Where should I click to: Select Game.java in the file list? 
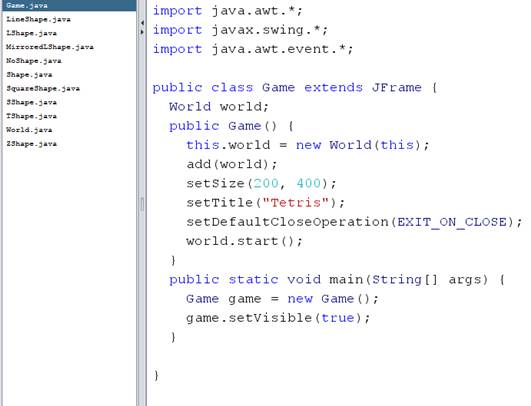pos(69,5)
